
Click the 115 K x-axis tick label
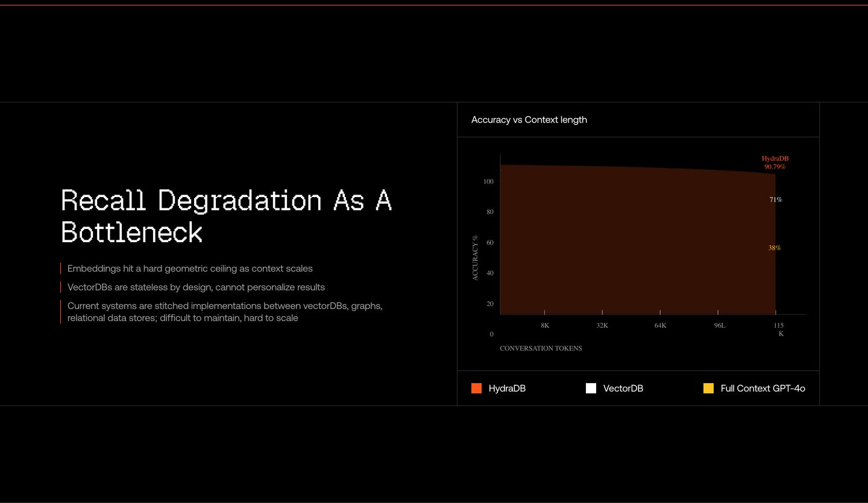tap(779, 330)
